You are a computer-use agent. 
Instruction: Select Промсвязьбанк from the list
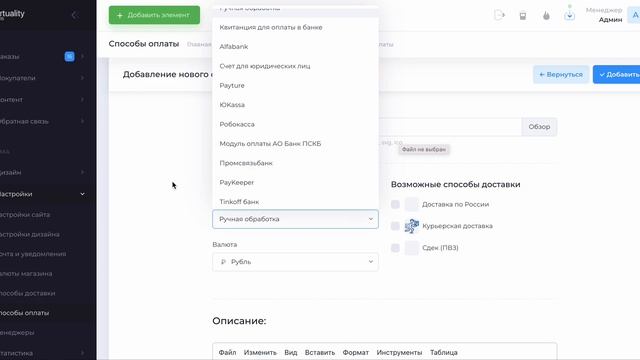point(295,163)
